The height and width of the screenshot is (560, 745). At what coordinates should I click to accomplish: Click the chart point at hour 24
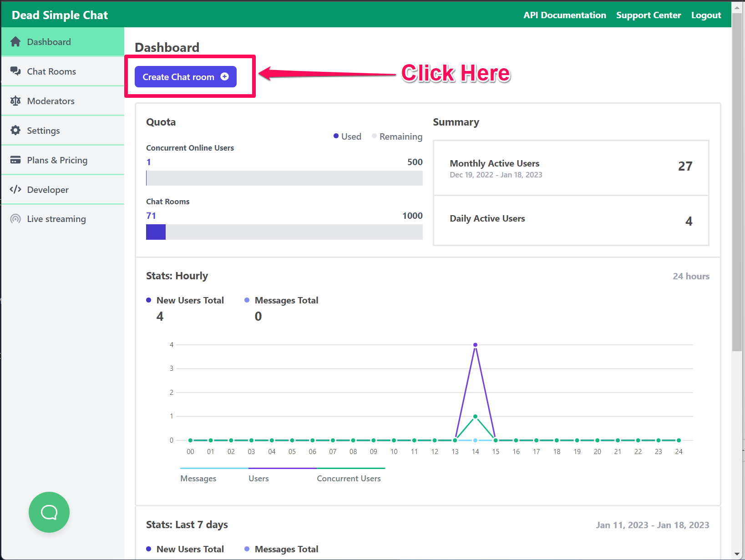tap(679, 440)
